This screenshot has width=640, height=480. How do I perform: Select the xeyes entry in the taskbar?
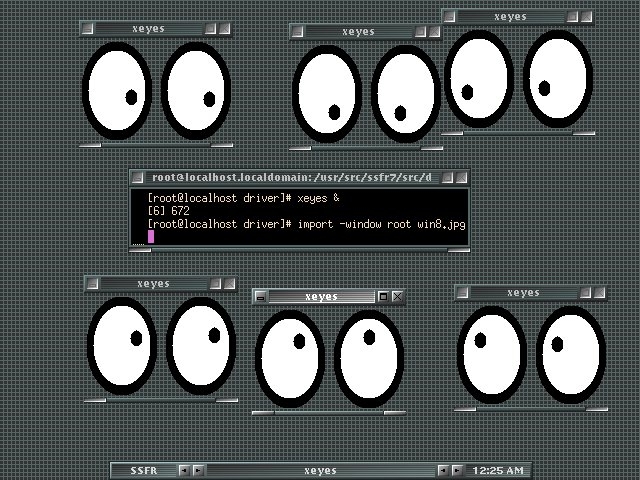point(320,470)
